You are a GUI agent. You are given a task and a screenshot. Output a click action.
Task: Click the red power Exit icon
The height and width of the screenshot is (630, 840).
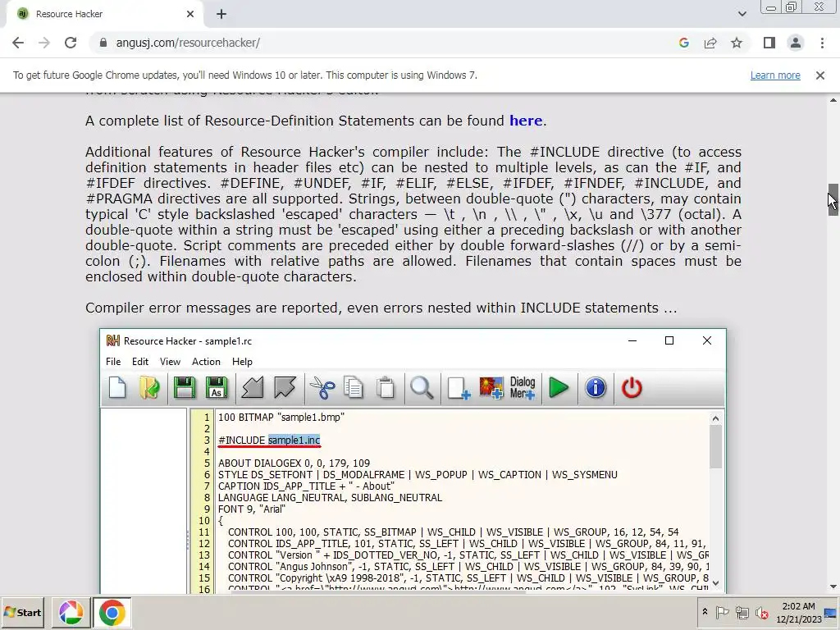point(632,387)
